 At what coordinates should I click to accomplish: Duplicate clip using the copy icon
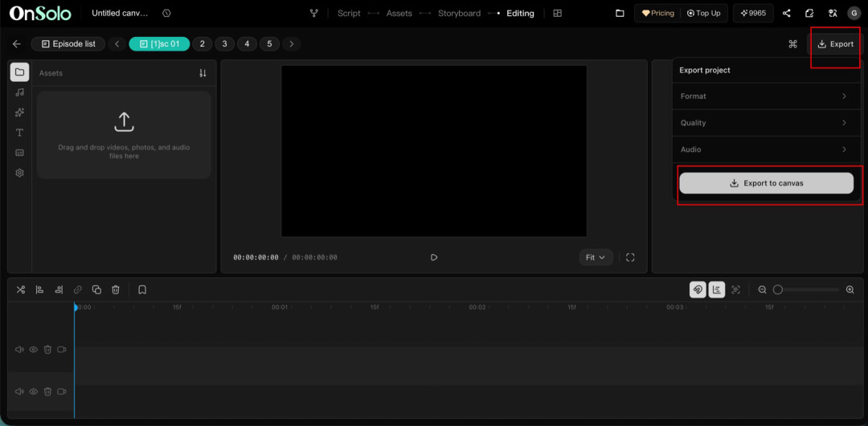pyautogui.click(x=97, y=289)
